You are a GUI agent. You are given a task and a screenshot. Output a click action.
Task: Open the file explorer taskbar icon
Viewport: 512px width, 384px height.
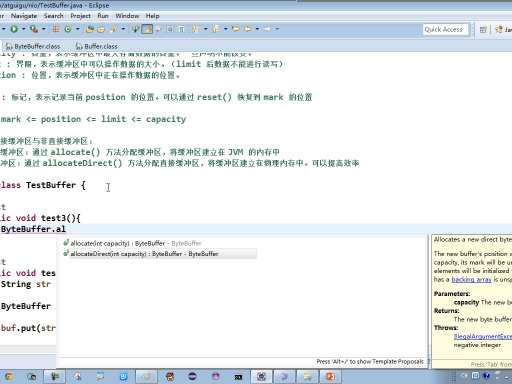(x=307, y=377)
